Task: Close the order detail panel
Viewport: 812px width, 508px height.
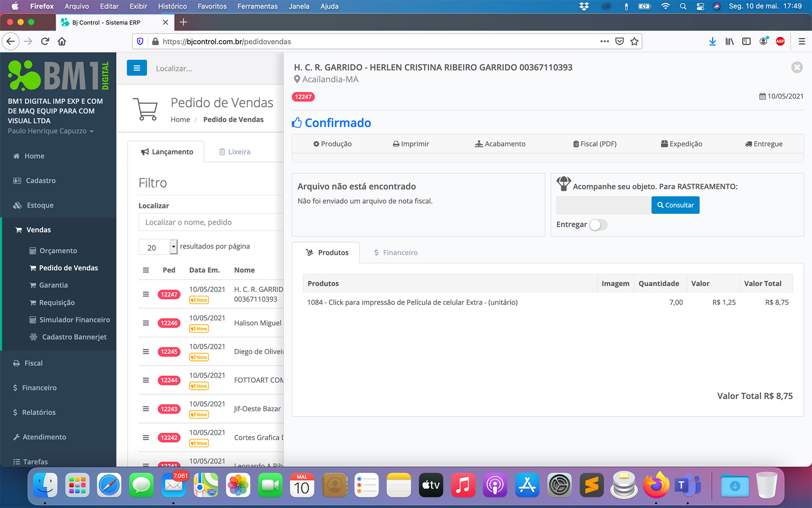Action: click(797, 67)
